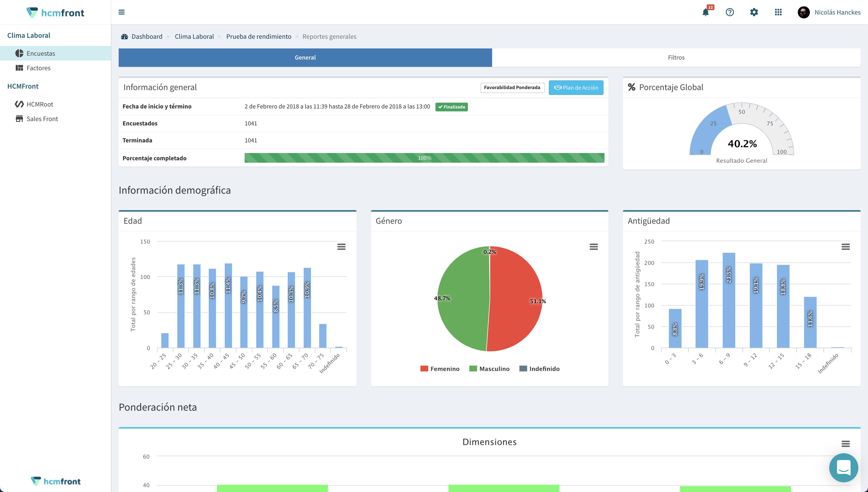Open the Antigüedad chart export menu
Viewport: 868px width, 492px height.
click(846, 247)
